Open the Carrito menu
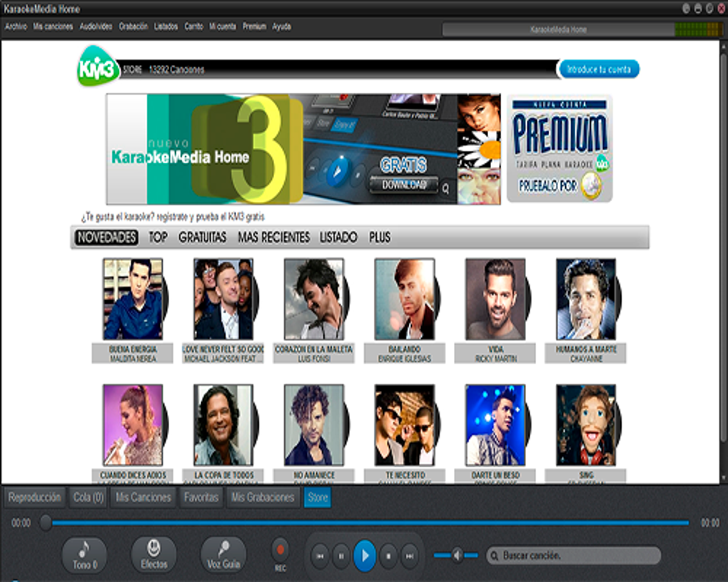The height and width of the screenshot is (582, 728). (x=193, y=26)
